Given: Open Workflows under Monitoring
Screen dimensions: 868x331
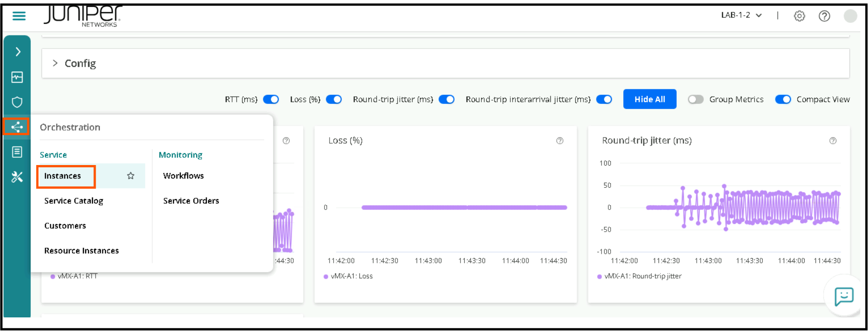Looking at the screenshot, I should (x=184, y=176).
